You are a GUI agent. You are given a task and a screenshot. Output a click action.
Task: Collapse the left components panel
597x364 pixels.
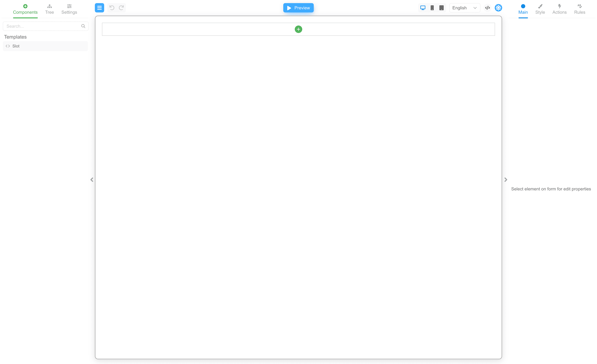tap(92, 180)
